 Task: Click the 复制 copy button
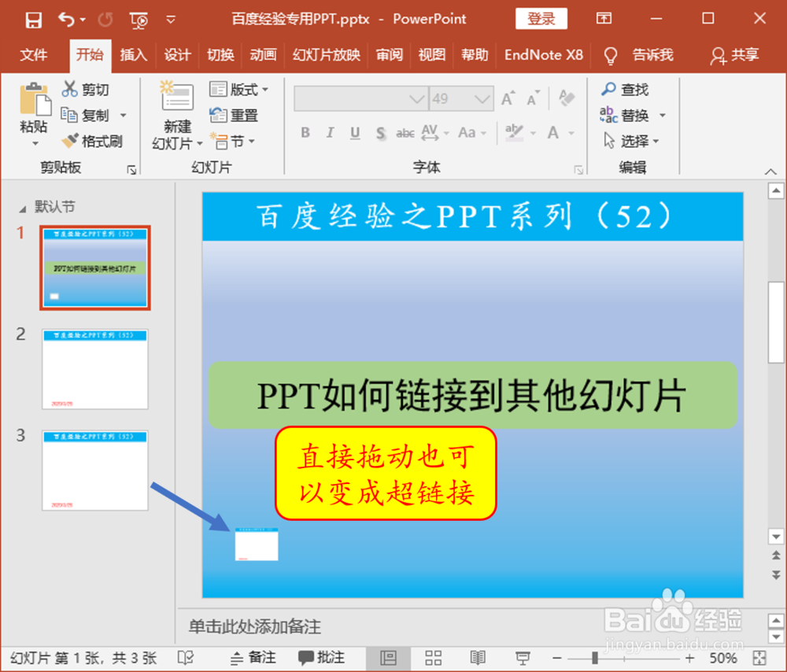pyautogui.click(x=85, y=116)
